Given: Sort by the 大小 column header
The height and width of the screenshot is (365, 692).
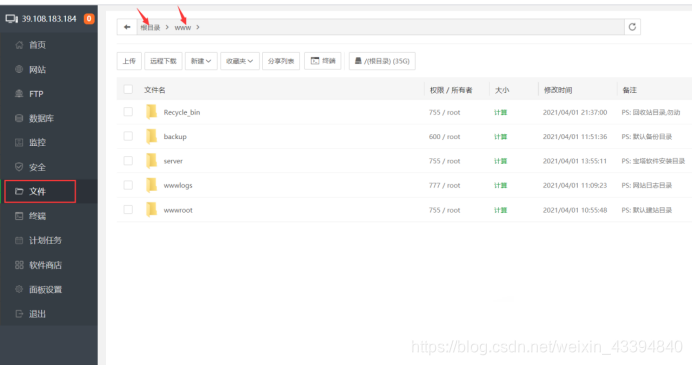Looking at the screenshot, I should (502, 90).
